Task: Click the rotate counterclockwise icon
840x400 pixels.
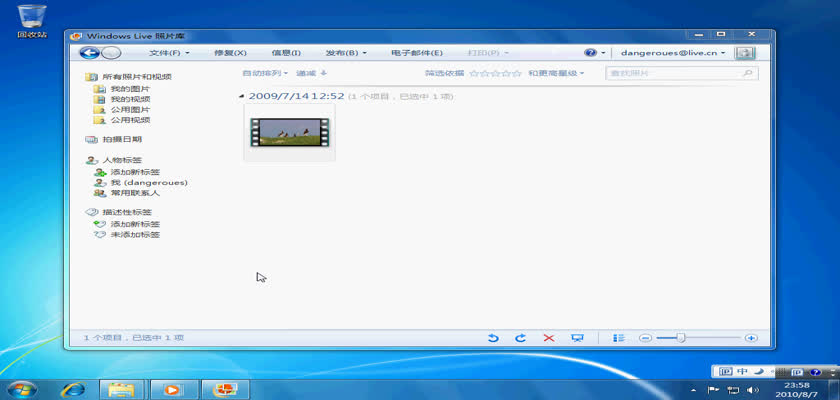Action: [493, 338]
